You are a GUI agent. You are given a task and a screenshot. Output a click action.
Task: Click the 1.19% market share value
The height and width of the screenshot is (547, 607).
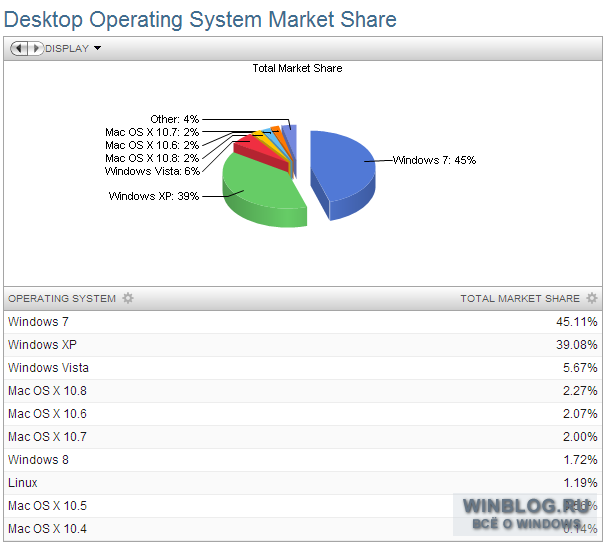click(580, 483)
